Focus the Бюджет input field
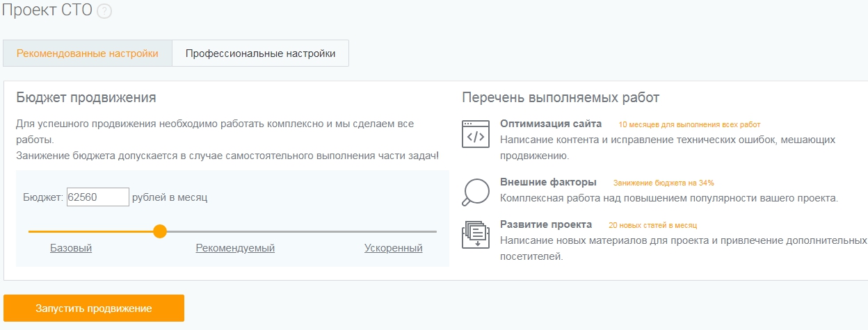Screen dimensions: 868x330 [97, 197]
